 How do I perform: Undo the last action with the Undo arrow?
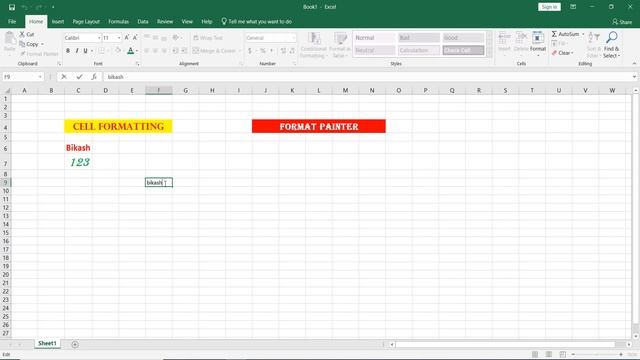coord(24,7)
